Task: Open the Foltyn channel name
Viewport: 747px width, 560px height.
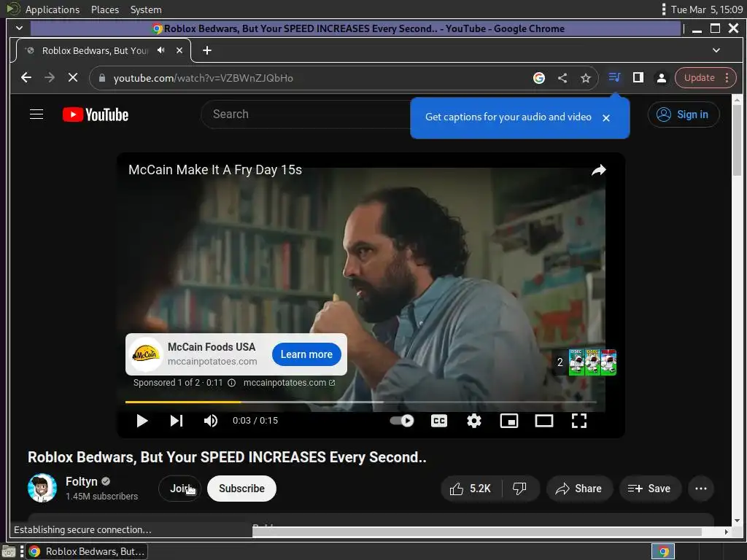Action: [x=82, y=481]
